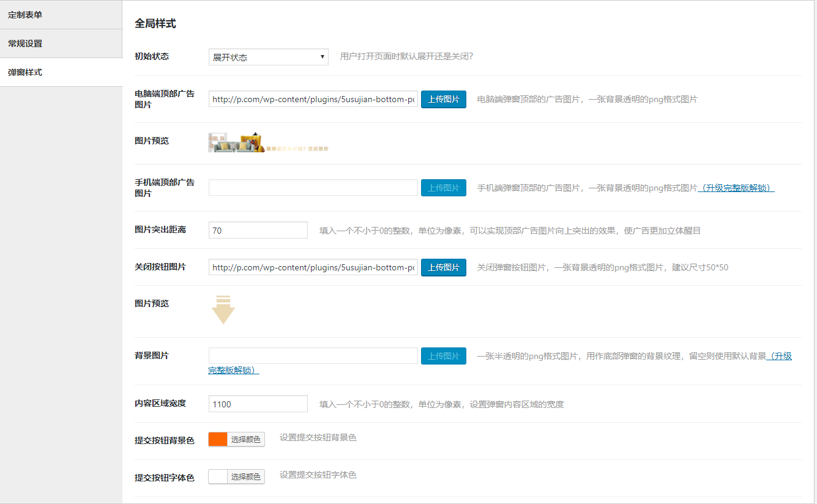The height and width of the screenshot is (504, 817).
Task: Click the 初始状态 label
Action: (x=152, y=56)
